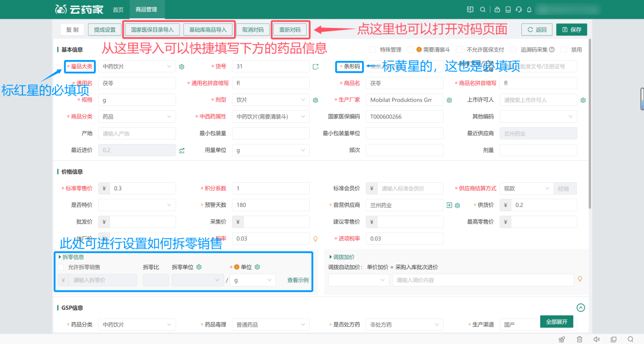Open the device icon in the header
Screen dimensions: 644x344
click(x=508, y=10)
